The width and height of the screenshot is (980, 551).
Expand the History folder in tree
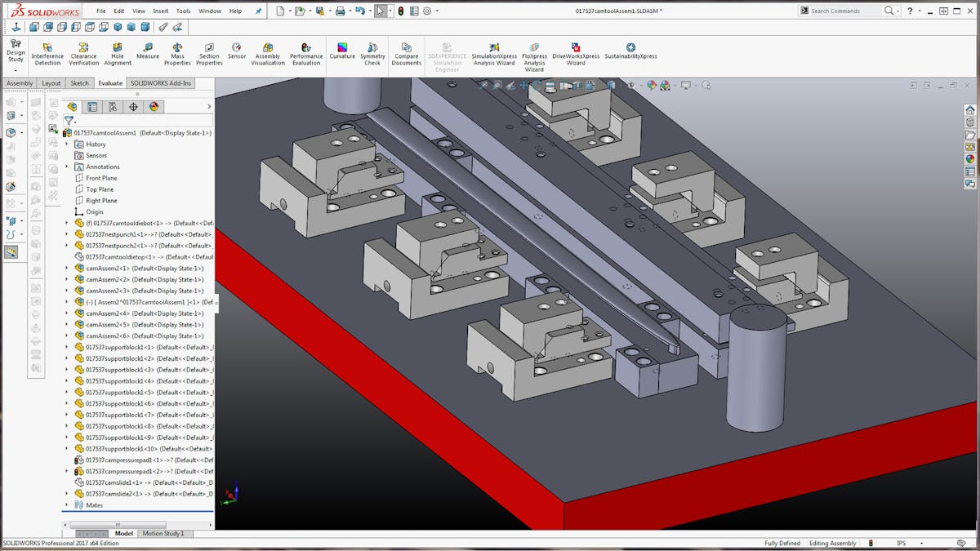pyautogui.click(x=67, y=144)
